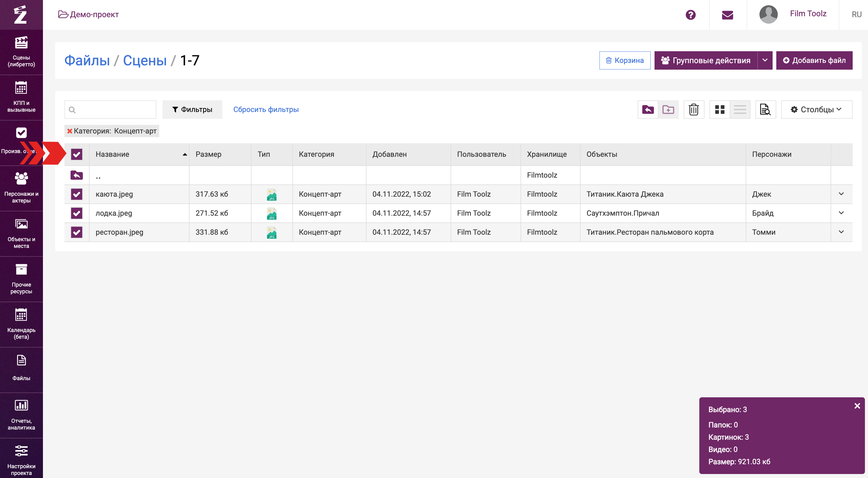Switch to list rows view
868x478 pixels.
pos(740,110)
